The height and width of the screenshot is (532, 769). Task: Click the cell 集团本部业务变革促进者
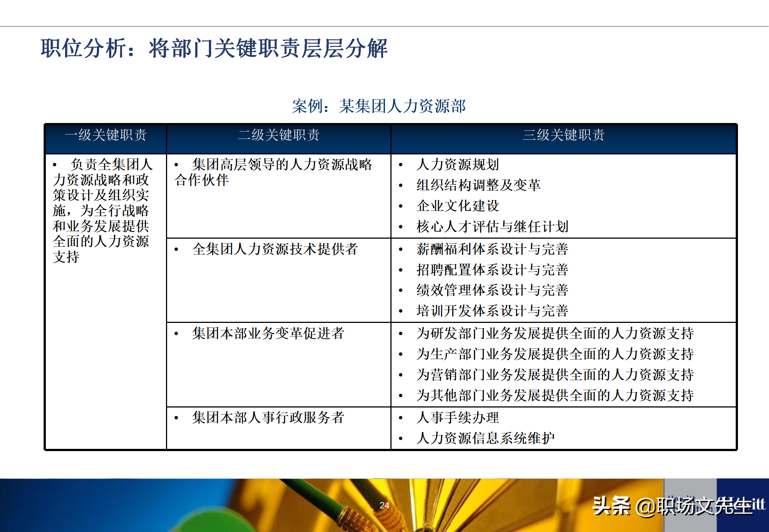coord(279,365)
